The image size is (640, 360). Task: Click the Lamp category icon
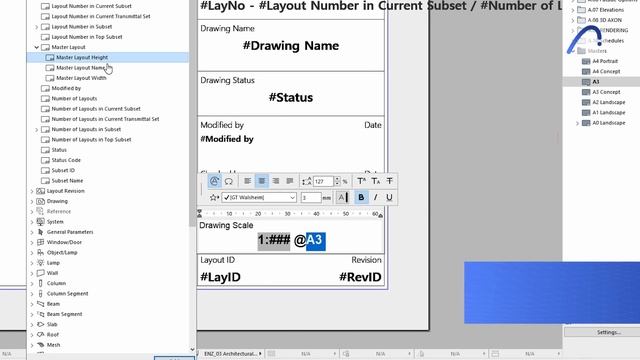(x=40, y=262)
